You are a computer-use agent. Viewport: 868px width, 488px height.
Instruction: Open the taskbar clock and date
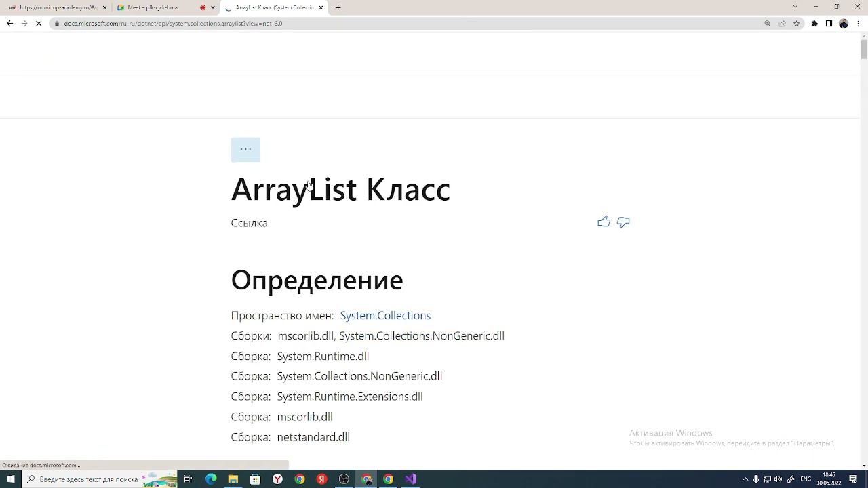(829, 479)
